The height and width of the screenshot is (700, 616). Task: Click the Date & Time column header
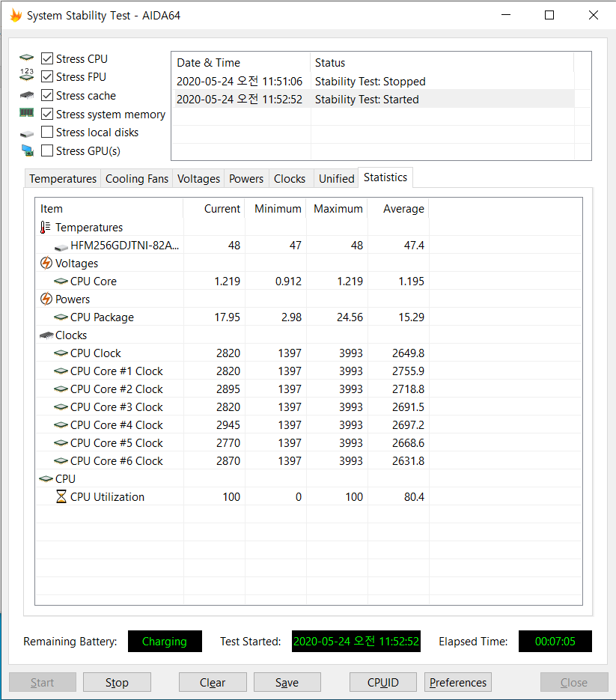[x=241, y=62]
